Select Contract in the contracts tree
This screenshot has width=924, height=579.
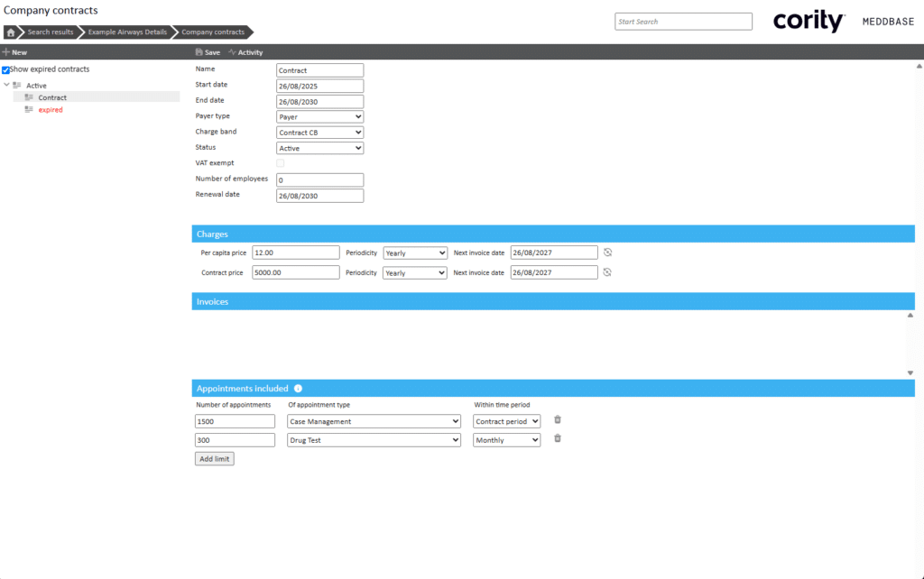point(52,97)
